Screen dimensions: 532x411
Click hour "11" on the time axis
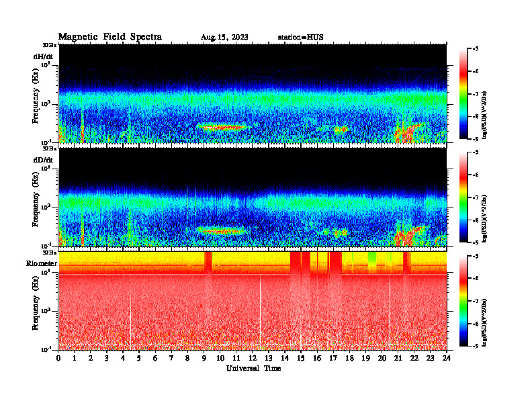click(x=236, y=358)
